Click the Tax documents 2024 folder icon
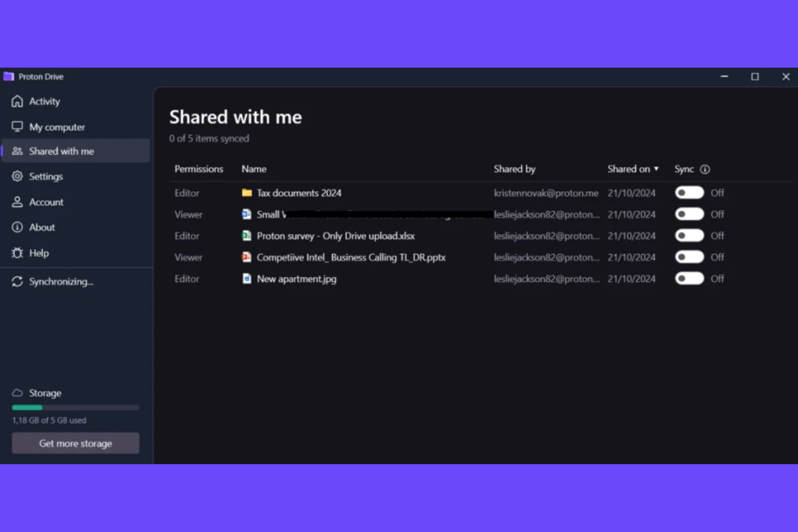798x532 pixels. (247, 192)
